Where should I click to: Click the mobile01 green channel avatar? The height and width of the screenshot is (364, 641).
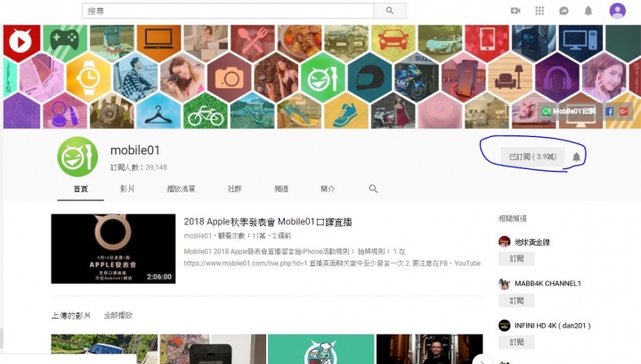[x=77, y=157]
